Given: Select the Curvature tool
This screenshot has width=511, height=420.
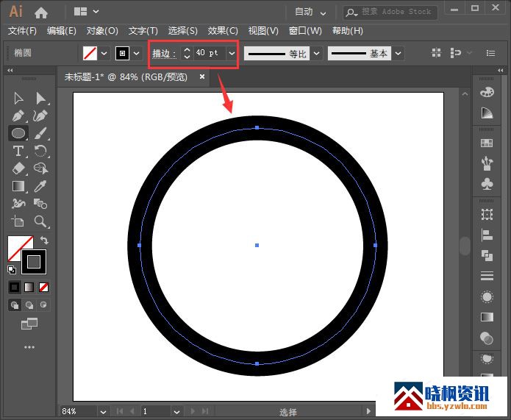Looking at the screenshot, I should point(40,115).
